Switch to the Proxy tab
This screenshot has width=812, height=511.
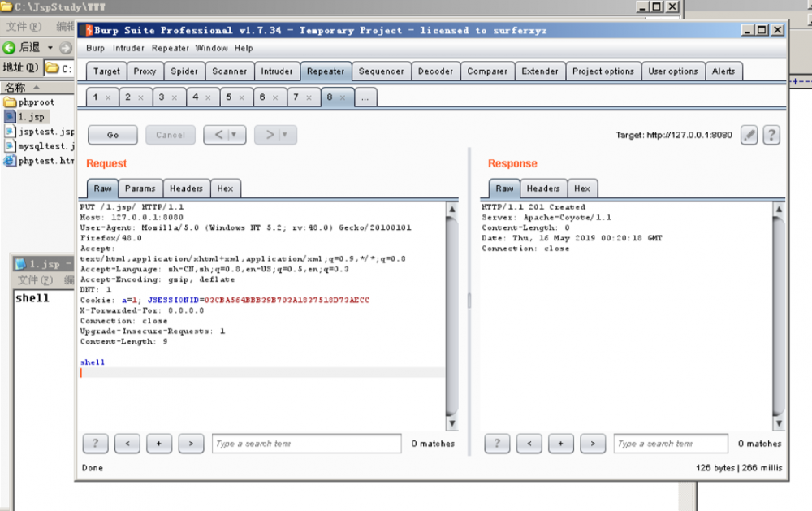[145, 71]
